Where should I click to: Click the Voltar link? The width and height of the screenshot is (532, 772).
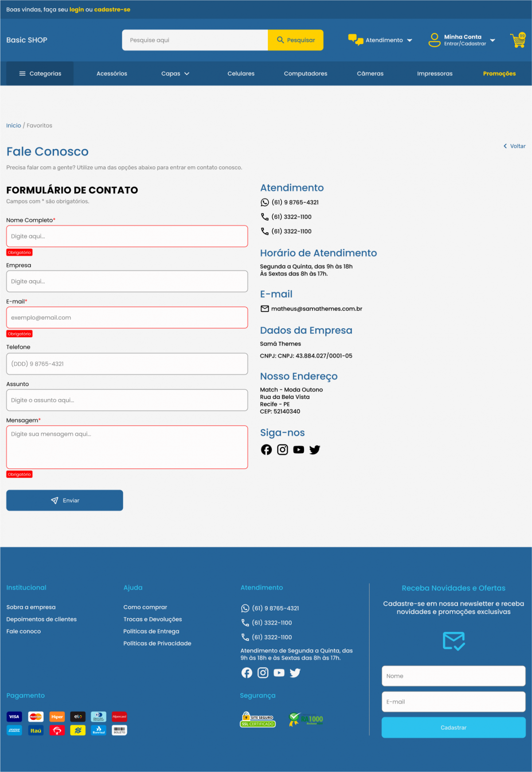coord(514,146)
